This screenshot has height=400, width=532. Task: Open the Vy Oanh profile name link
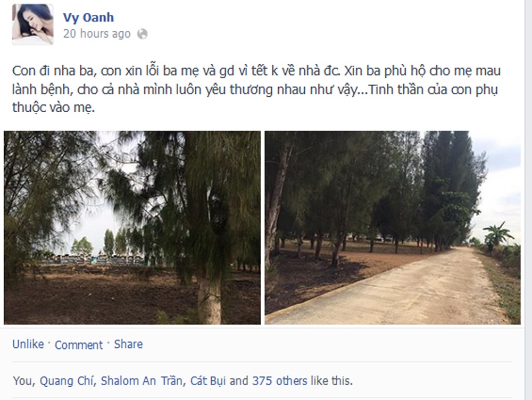[88, 18]
